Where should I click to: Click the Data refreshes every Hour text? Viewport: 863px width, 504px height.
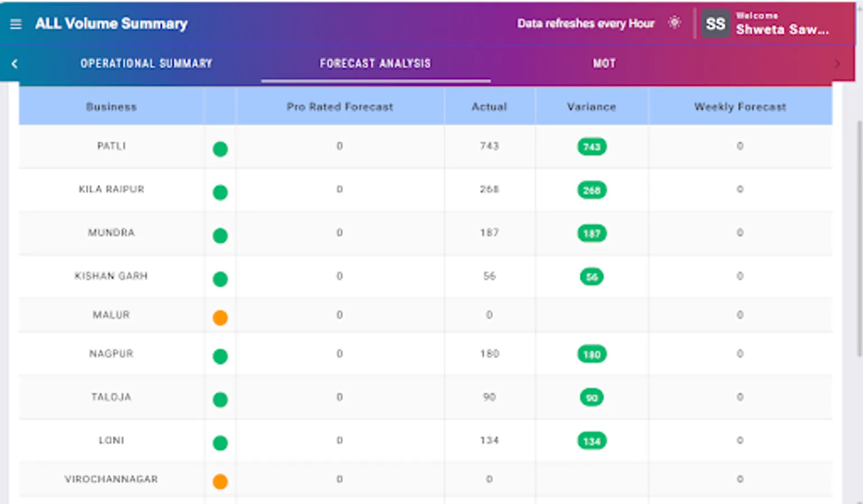586,24
